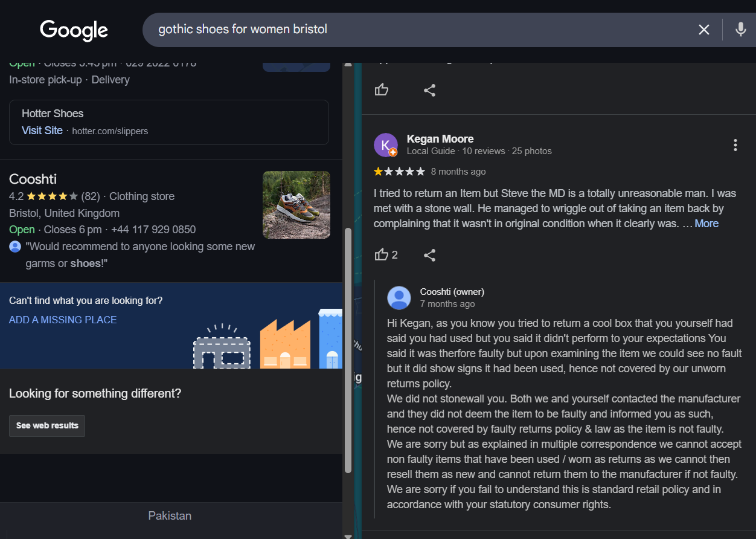Image resolution: width=756 pixels, height=539 pixels.
Task: Click the Cooshti owner avatar icon
Action: (x=399, y=298)
